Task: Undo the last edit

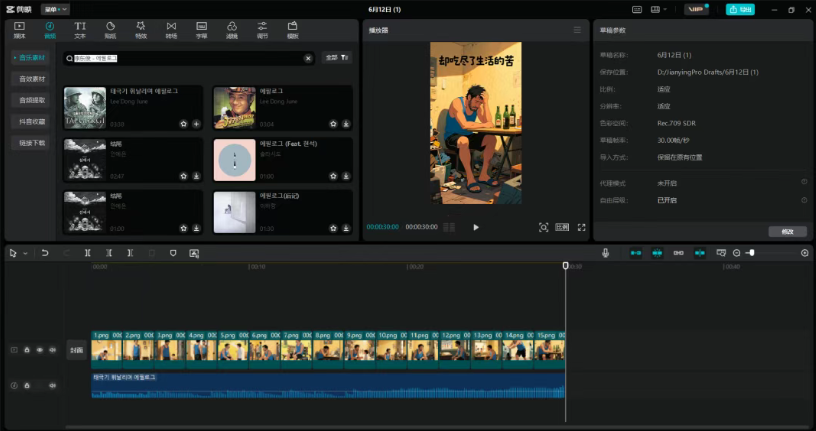Action: click(x=45, y=253)
